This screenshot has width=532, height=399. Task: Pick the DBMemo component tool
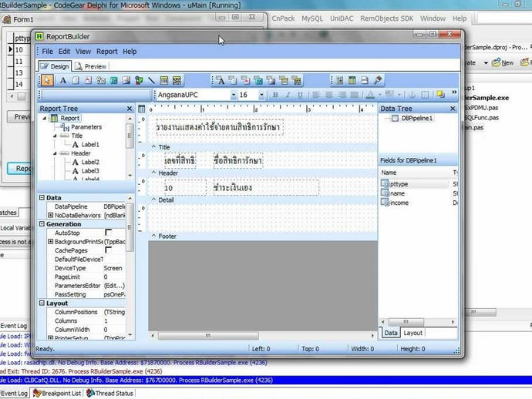point(233,80)
